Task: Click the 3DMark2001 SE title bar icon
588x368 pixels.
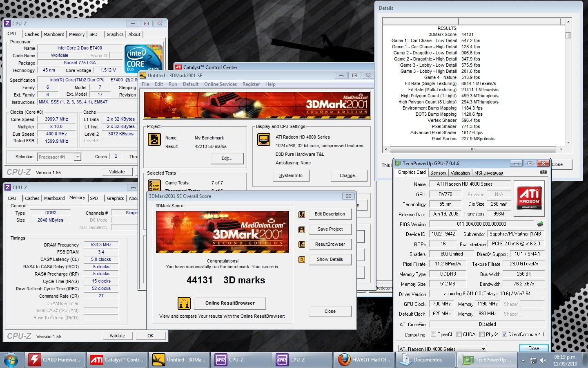Action: [x=143, y=75]
